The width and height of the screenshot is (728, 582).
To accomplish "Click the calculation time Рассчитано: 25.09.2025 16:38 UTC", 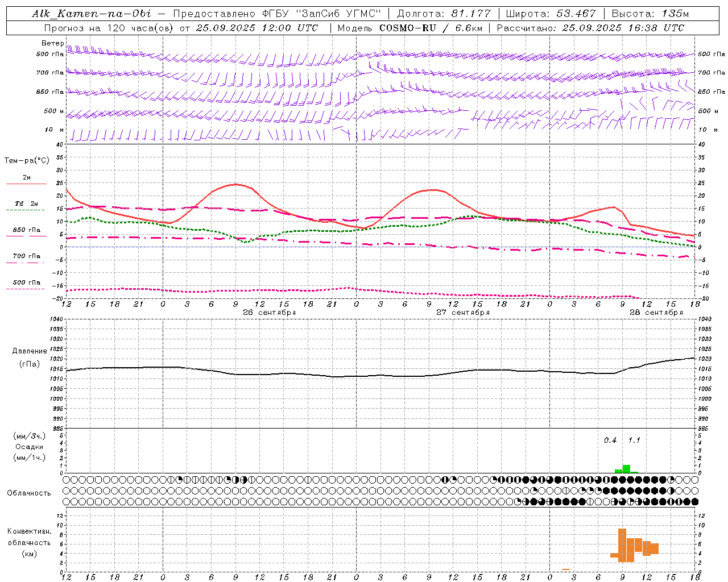I will tap(590, 28).
